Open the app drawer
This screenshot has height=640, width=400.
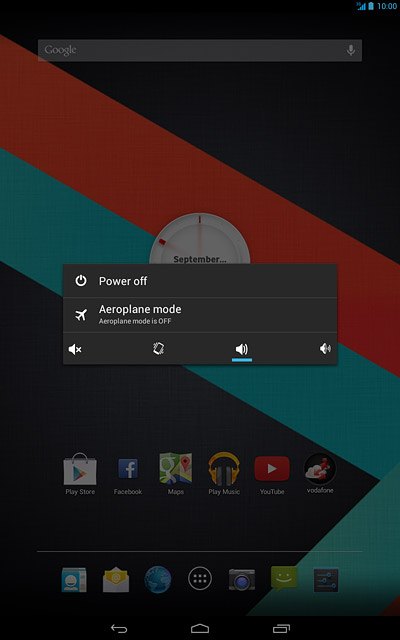(200, 579)
